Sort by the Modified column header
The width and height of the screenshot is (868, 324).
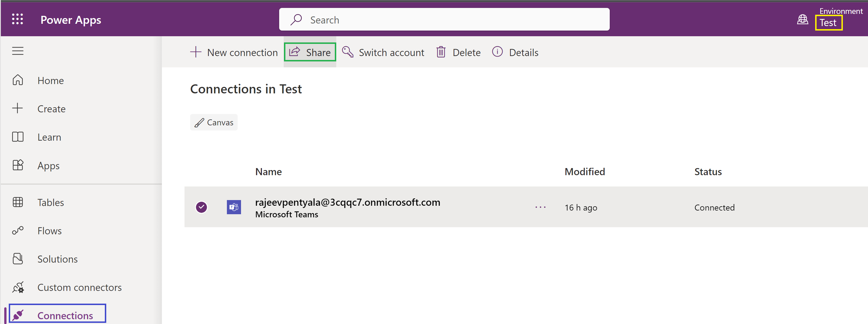[585, 172]
